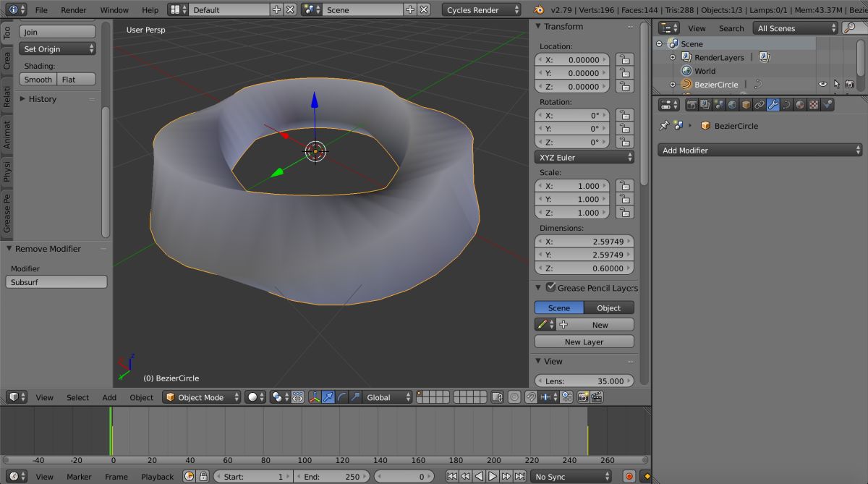Screen dimensions: 868x484
Task: Click the OpenGL render animation clapper icon
Action: pyautogui.click(x=597, y=396)
